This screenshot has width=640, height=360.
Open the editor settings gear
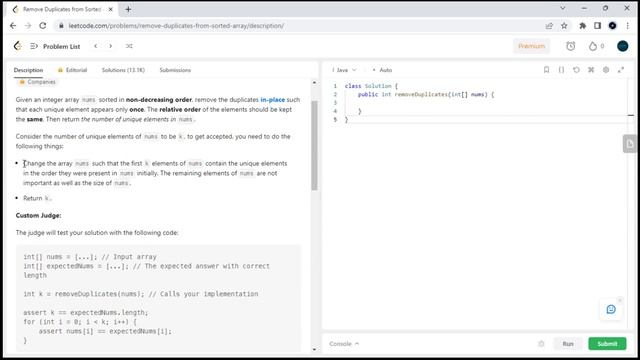606,70
